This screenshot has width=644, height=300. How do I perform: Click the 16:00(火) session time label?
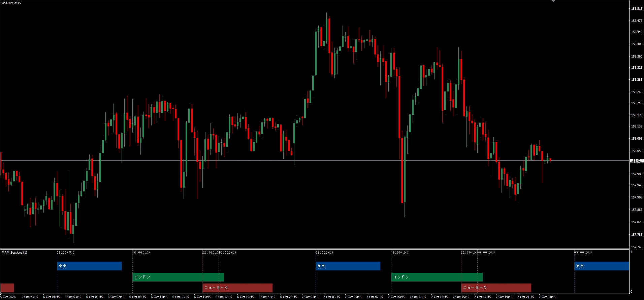point(141,253)
